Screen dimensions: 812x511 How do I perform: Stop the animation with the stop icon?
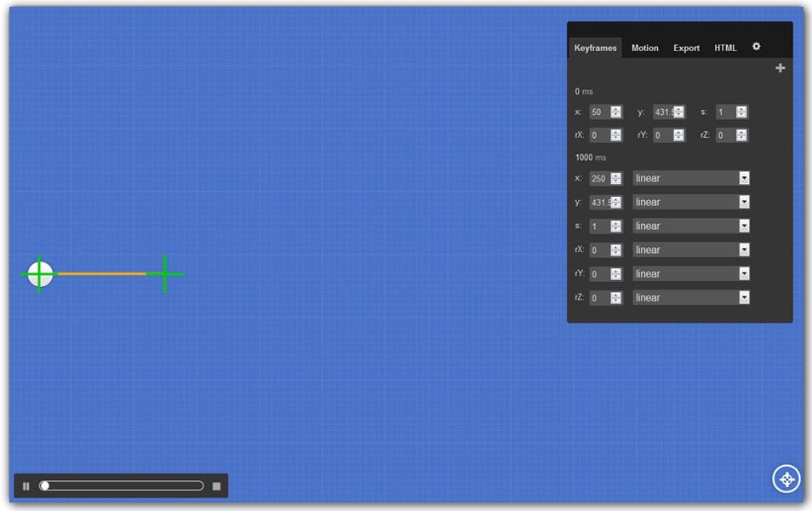pos(217,485)
